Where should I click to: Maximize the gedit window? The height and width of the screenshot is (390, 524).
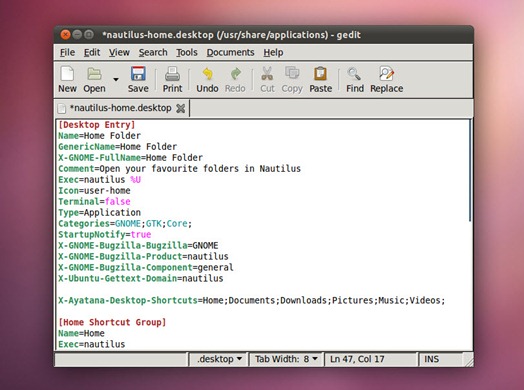[x=89, y=34]
